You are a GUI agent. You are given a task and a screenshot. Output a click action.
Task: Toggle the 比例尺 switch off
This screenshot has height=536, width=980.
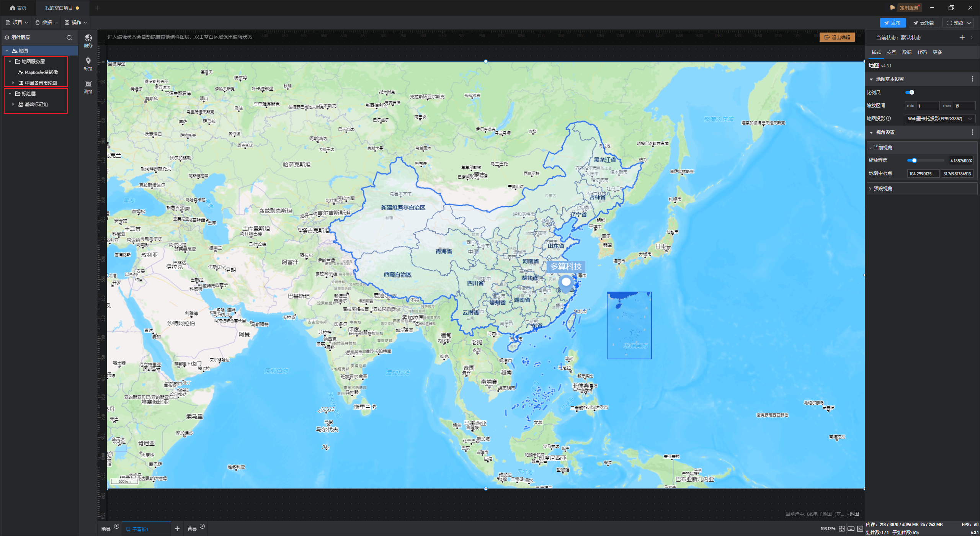tap(910, 92)
